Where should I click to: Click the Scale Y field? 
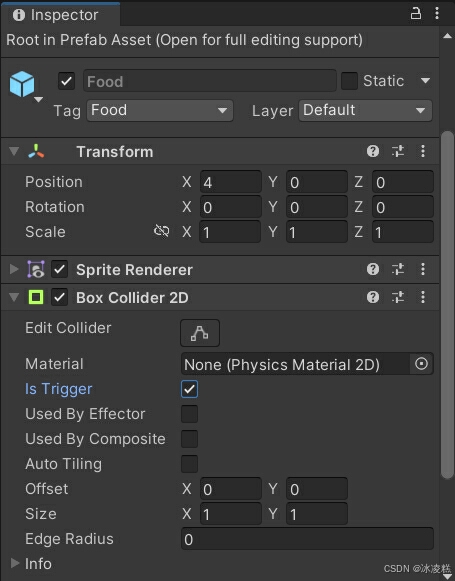(x=317, y=232)
